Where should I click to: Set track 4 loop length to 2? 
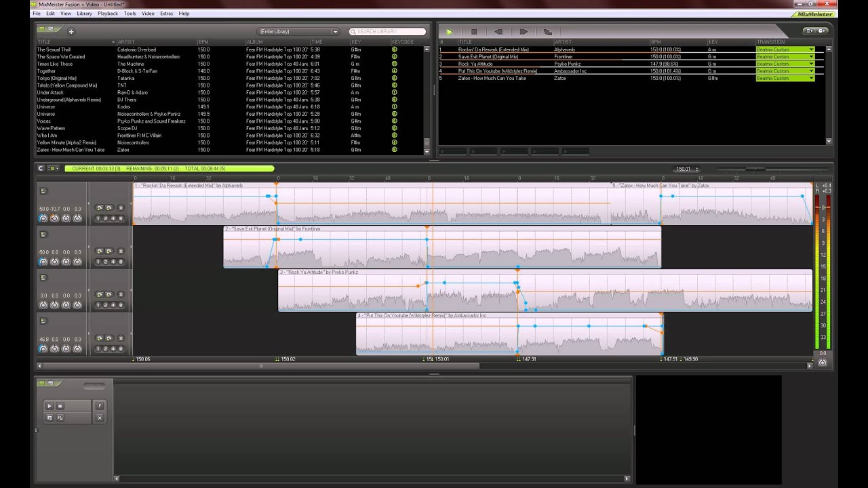tap(106, 348)
